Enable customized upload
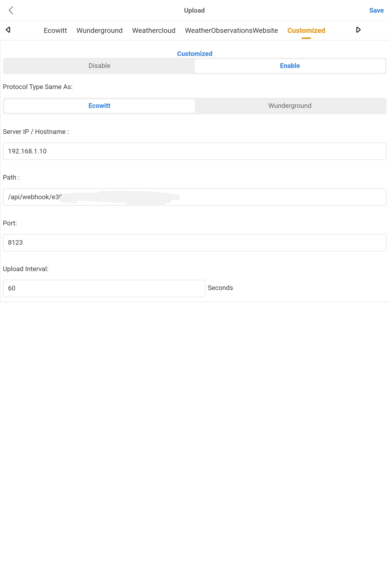The image size is (389, 588). click(x=290, y=66)
